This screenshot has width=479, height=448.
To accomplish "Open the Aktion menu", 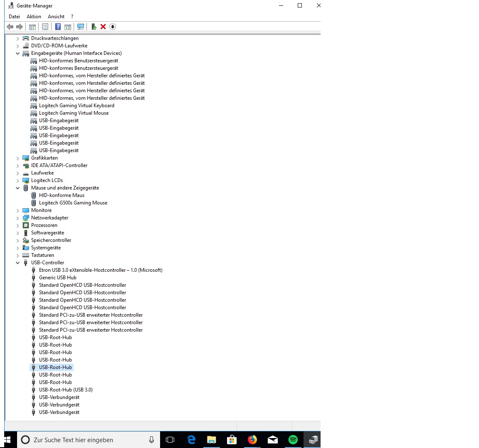I will [34, 17].
